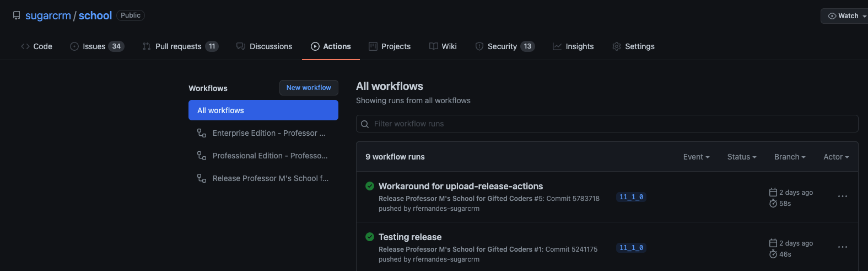Screen dimensions: 868x271
Task: Open repository Settings tab
Action: (x=633, y=46)
